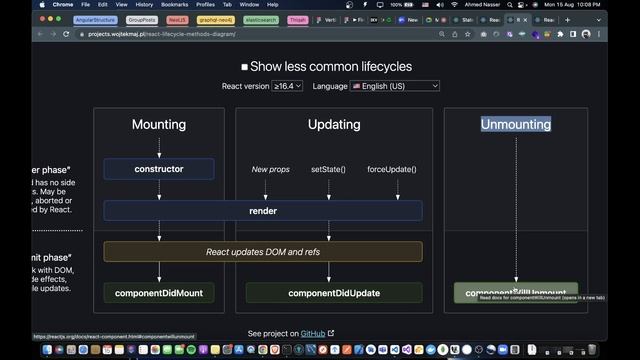Image resolution: width=640 pixels, height=360 pixels.
Task: Switch to the Verti browser tab
Action: [x=326, y=20]
